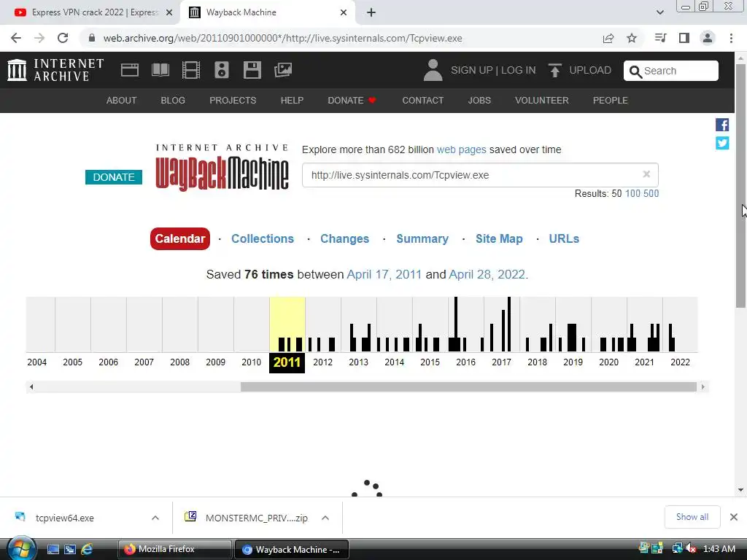Select the Calendar tab
747x560 pixels.
pos(180,238)
